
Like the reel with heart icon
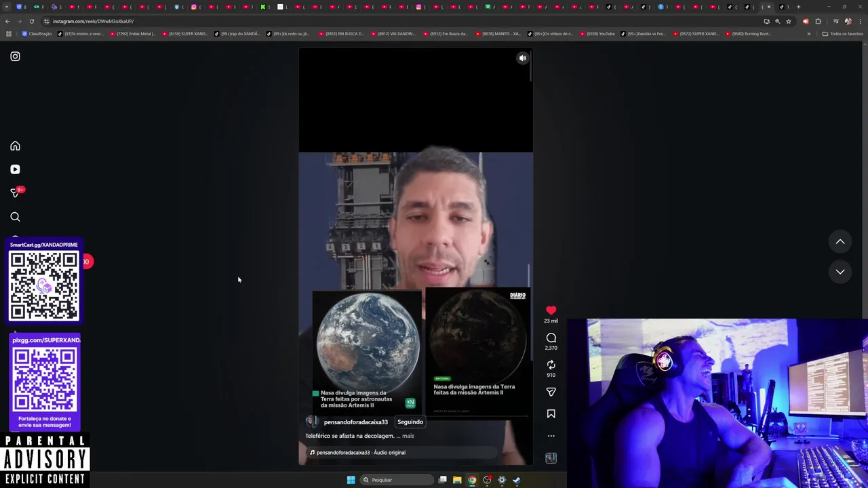(551, 310)
